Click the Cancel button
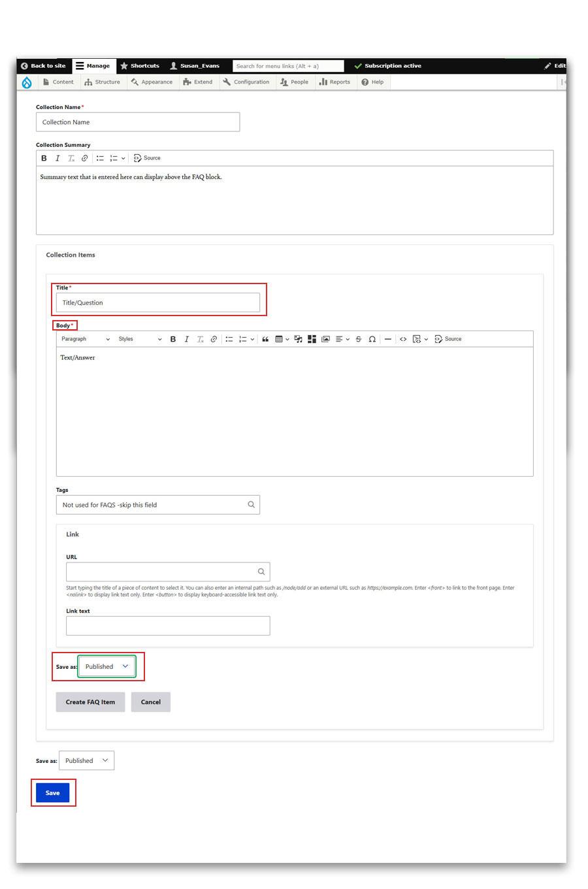 point(151,702)
